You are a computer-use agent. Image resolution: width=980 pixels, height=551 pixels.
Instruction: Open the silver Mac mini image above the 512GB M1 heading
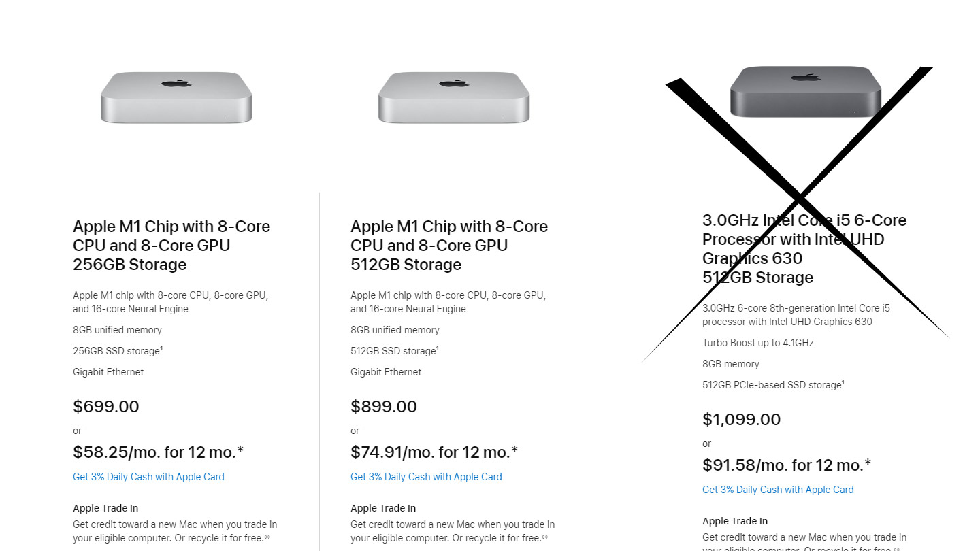tap(454, 98)
